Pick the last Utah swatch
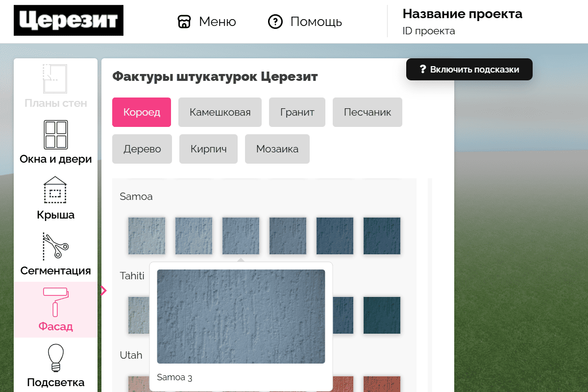This screenshot has height=392, width=588. (x=382, y=384)
